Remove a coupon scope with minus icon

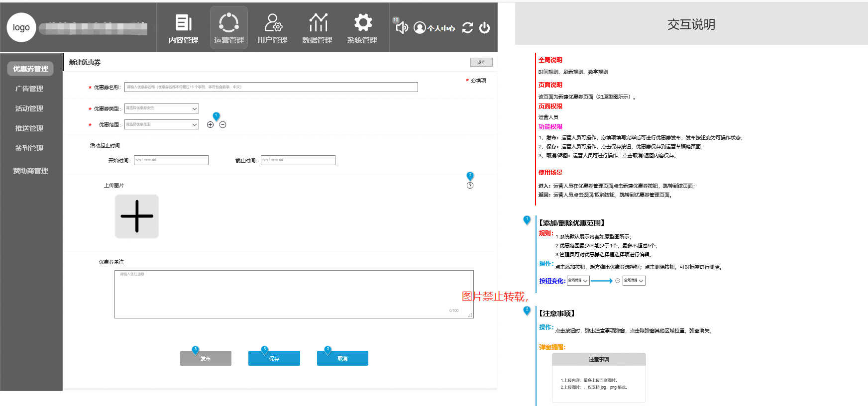pos(223,125)
